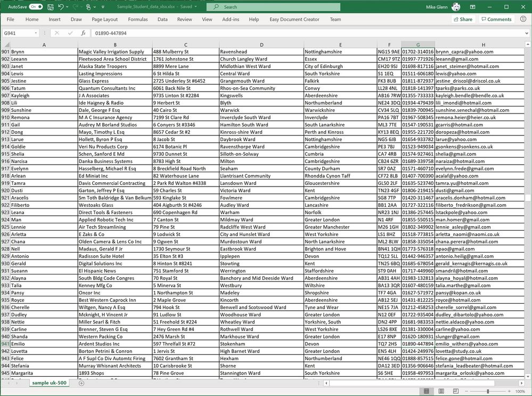This screenshot has height=396, width=532.
Task: Click the New Sheet plus icon
Action: (81, 383)
